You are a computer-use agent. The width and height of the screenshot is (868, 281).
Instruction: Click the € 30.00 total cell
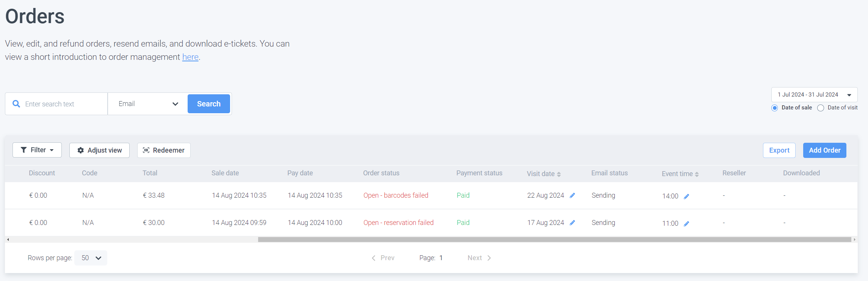click(x=154, y=223)
